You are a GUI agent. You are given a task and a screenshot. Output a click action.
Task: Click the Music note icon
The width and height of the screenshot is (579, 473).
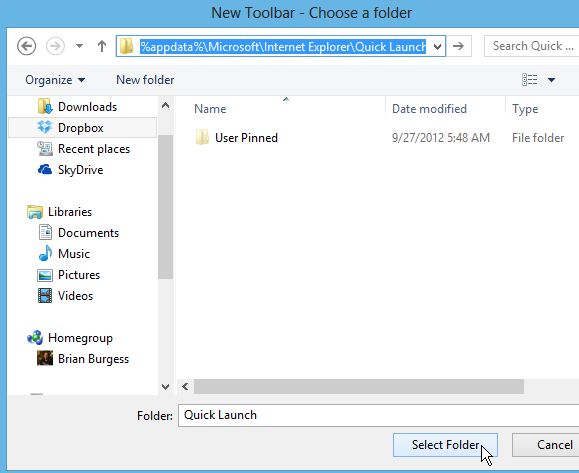45,253
